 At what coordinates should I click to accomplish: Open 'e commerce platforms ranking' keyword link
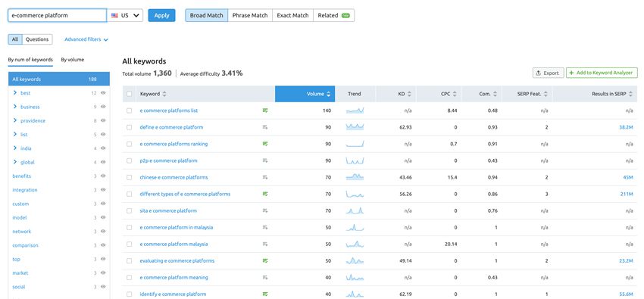(174, 144)
